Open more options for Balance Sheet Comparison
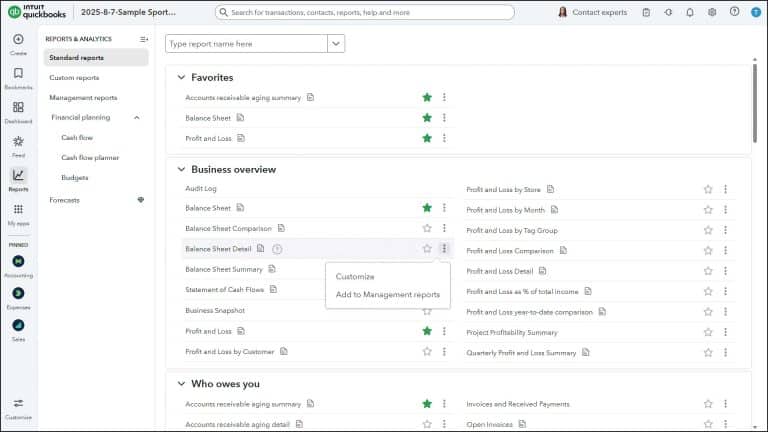This screenshot has width=768, height=432. pyautogui.click(x=444, y=228)
